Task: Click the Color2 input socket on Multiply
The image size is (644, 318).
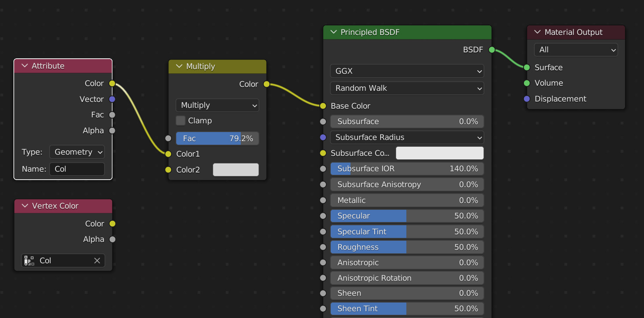Action: click(168, 170)
